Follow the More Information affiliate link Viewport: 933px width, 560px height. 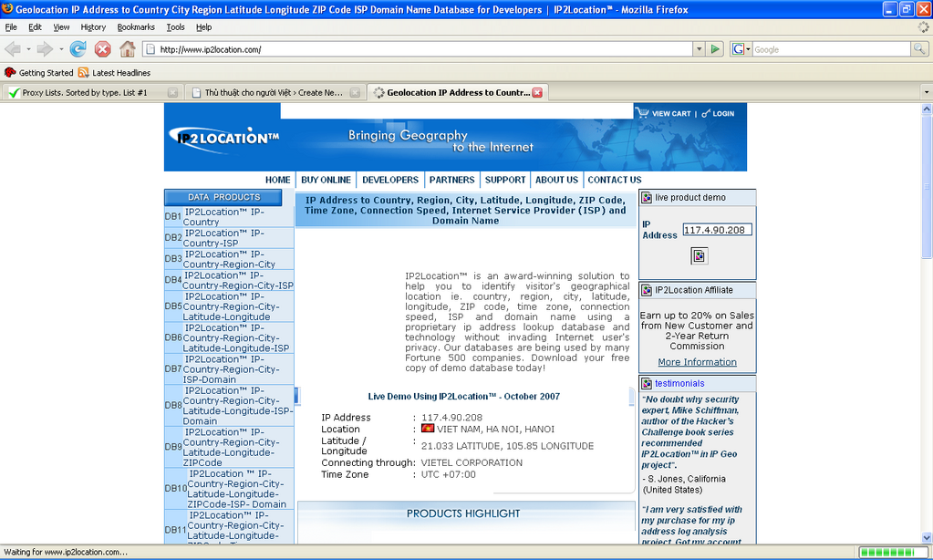tap(698, 362)
